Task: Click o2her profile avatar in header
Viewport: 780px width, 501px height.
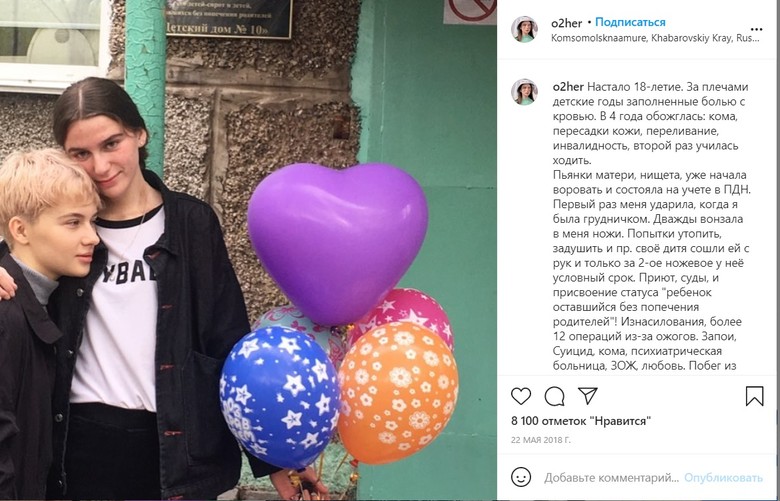Action: point(524,29)
